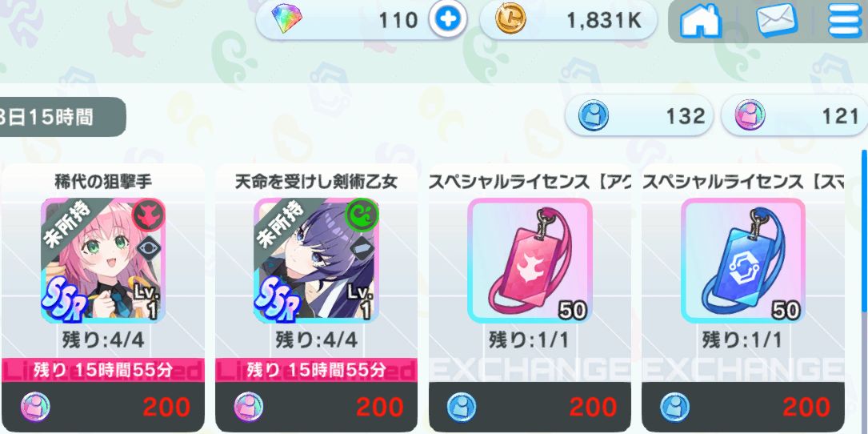Select the blue special license item
The width and height of the screenshot is (868, 434).
pyautogui.click(x=743, y=260)
